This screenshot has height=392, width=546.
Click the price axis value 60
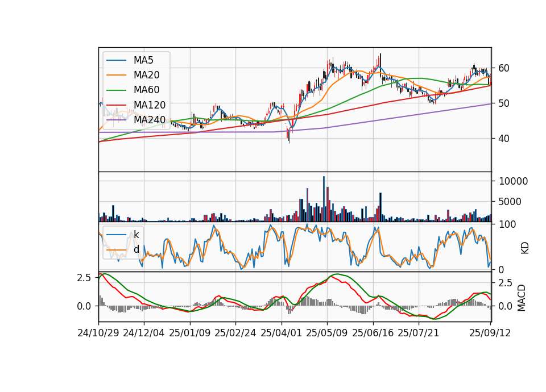pos(504,68)
